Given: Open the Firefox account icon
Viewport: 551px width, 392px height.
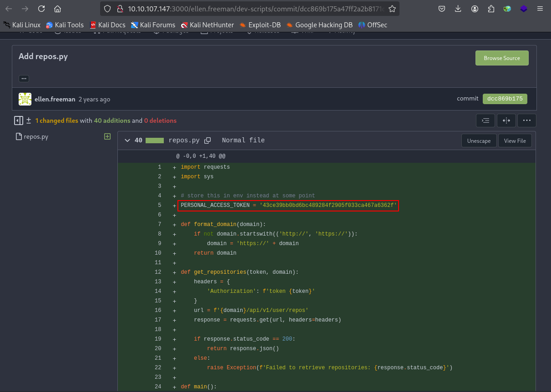Looking at the screenshot, I should click(475, 9).
